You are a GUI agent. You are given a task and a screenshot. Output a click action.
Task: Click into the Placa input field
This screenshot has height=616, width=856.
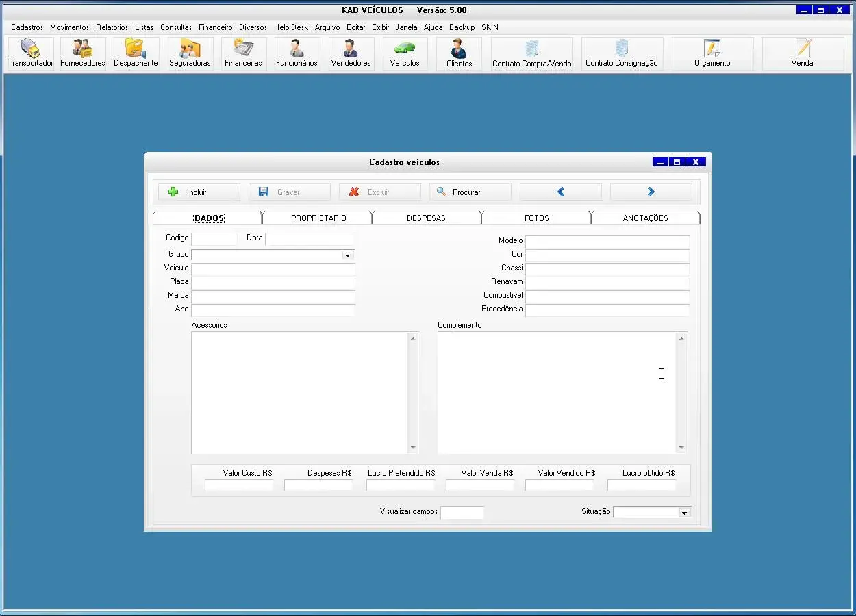click(273, 281)
